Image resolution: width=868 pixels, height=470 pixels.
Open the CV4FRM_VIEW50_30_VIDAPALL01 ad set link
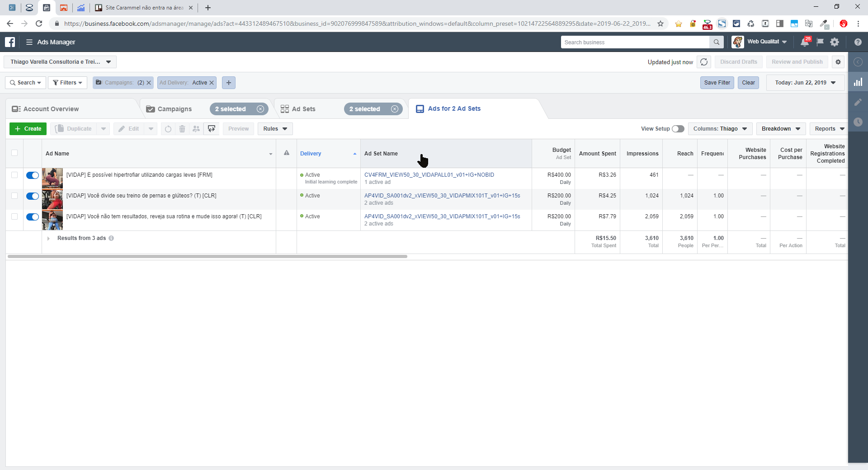click(429, 175)
